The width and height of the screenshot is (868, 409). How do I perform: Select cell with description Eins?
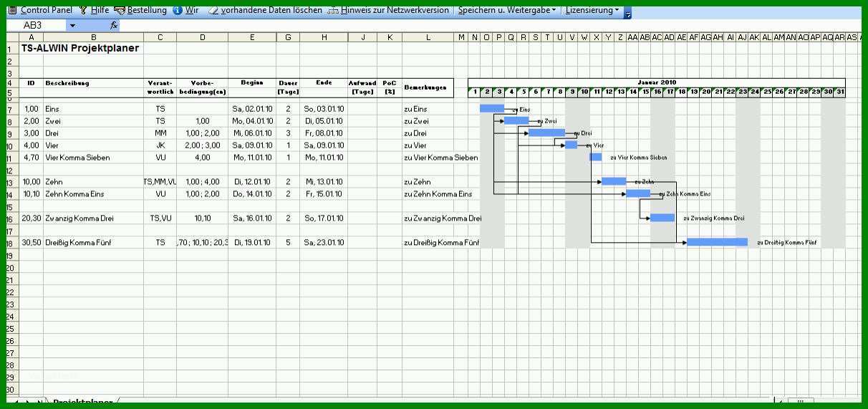pos(93,109)
